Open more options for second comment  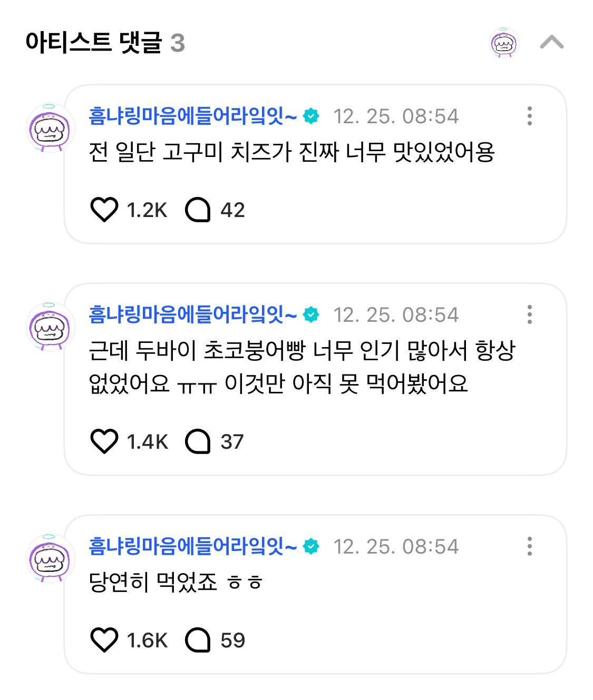529,314
